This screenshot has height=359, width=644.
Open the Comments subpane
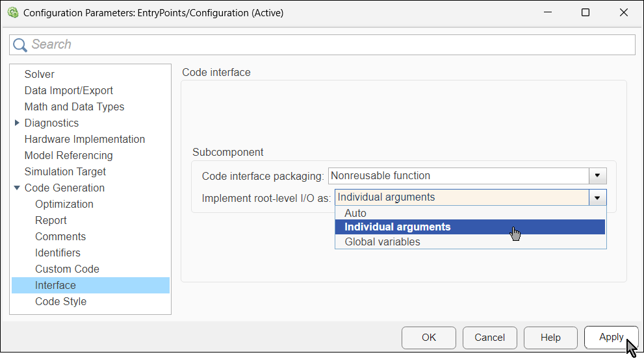[x=60, y=236]
